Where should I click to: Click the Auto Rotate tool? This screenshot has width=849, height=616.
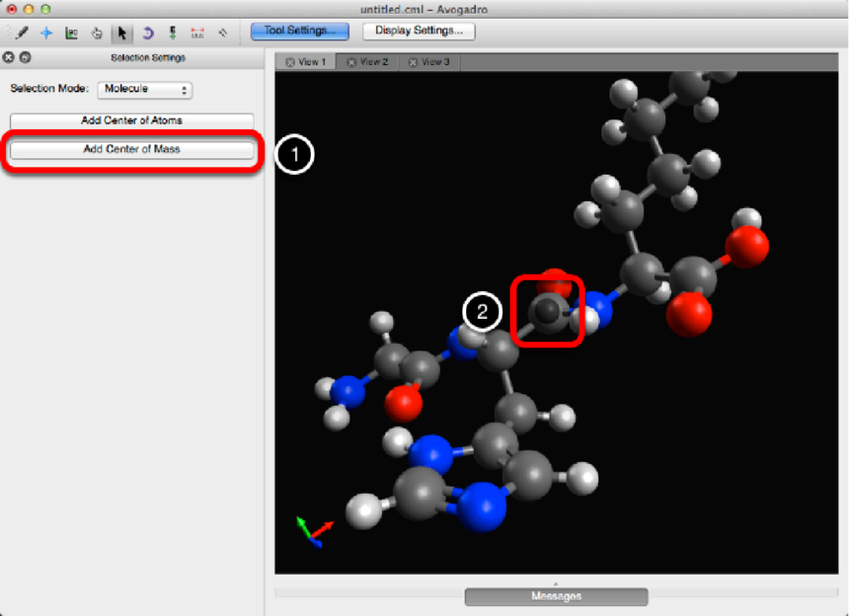click(147, 33)
